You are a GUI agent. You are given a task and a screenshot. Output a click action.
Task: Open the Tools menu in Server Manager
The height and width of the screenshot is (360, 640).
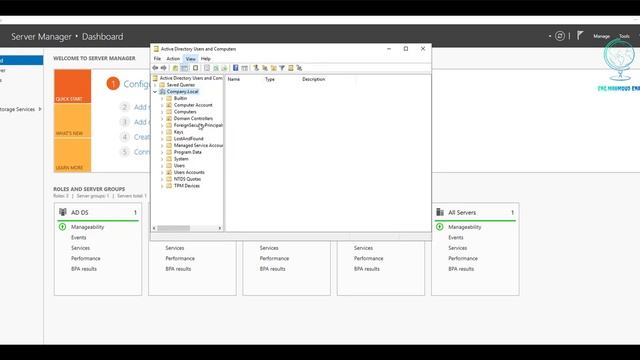[624, 36]
